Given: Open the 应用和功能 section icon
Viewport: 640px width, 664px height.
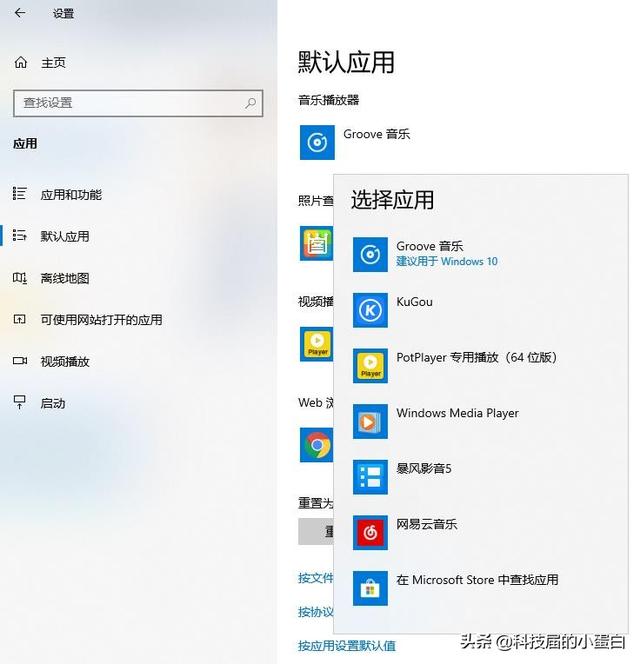Looking at the screenshot, I should click(19, 194).
